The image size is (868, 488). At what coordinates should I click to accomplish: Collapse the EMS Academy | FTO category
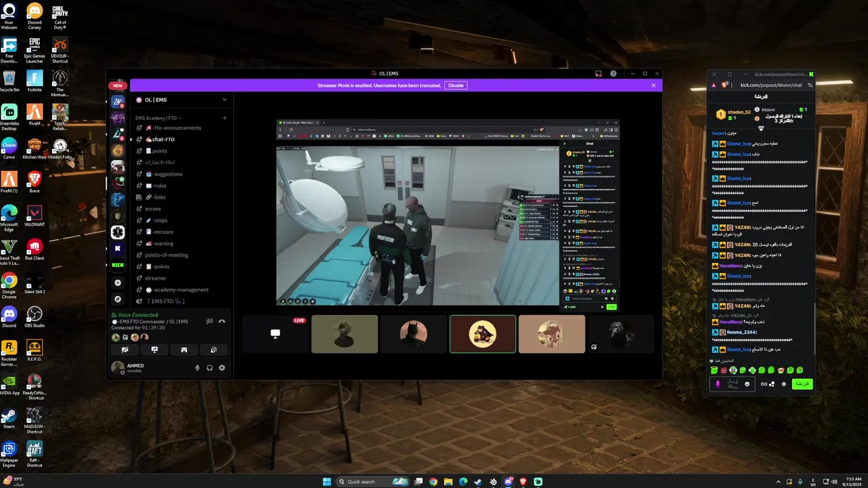click(158, 118)
